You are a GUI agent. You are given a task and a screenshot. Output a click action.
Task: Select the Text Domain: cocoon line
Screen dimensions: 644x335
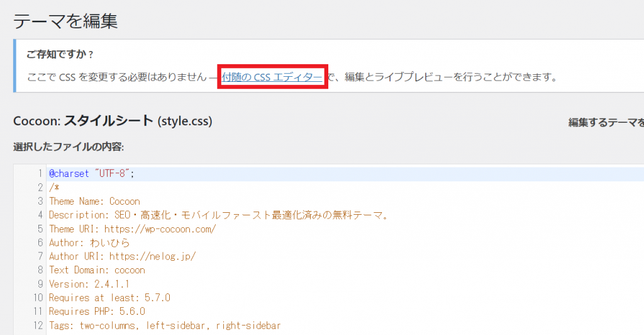97,270
